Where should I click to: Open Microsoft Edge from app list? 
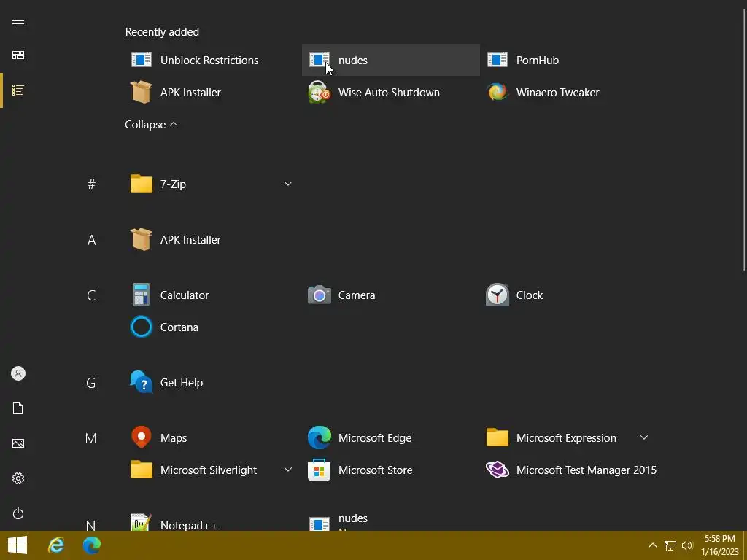pos(391,437)
